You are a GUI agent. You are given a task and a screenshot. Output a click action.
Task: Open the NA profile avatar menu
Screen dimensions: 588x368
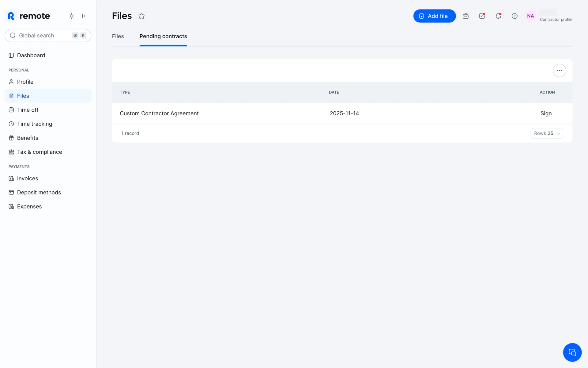pos(530,16)
